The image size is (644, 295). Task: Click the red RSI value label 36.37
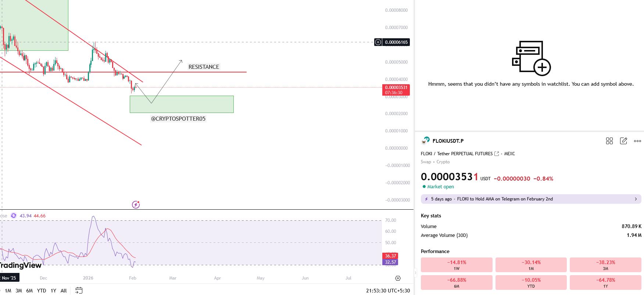(x=390, y=256)
